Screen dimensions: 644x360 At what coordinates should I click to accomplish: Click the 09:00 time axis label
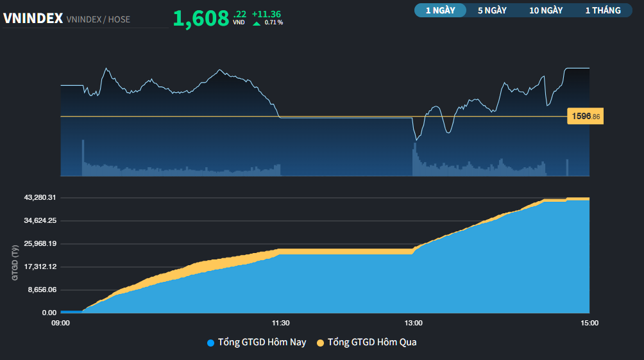60,323
